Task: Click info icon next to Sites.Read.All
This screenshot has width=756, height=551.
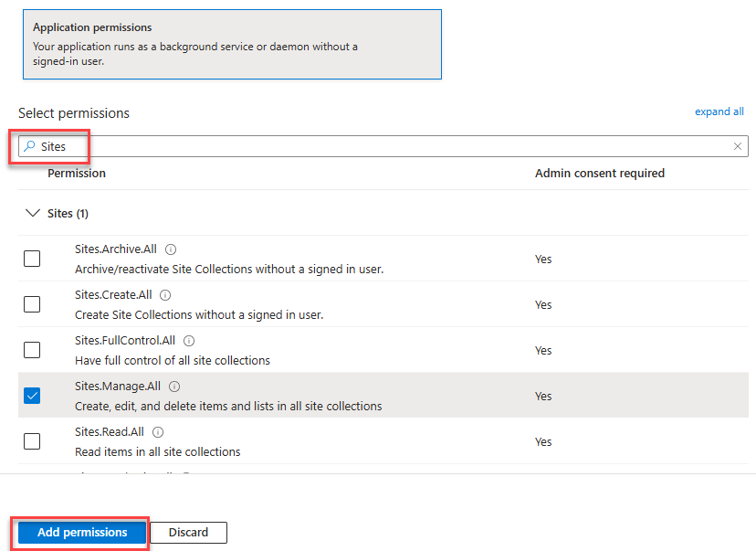Action: pyautogui.click(x=158, y=432)
